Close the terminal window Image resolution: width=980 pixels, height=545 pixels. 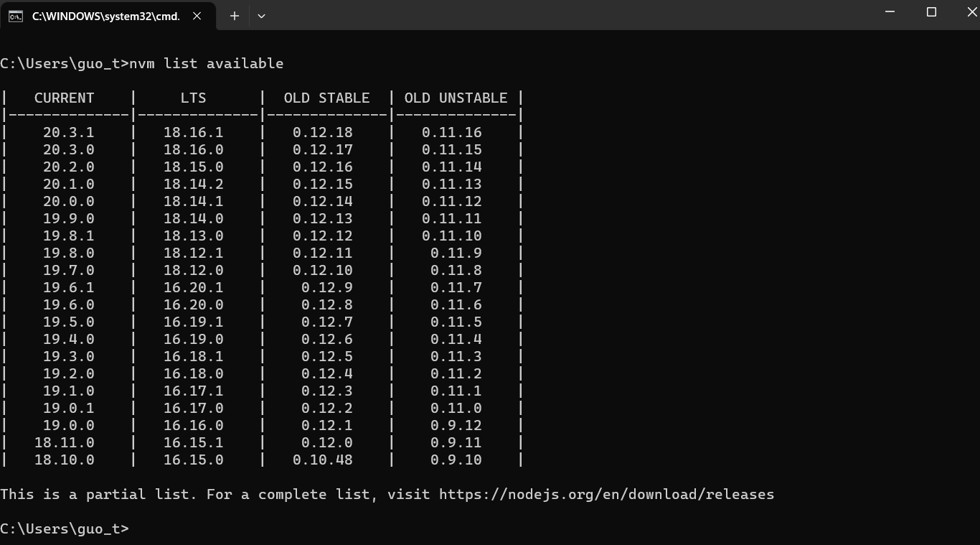point(971,12)
